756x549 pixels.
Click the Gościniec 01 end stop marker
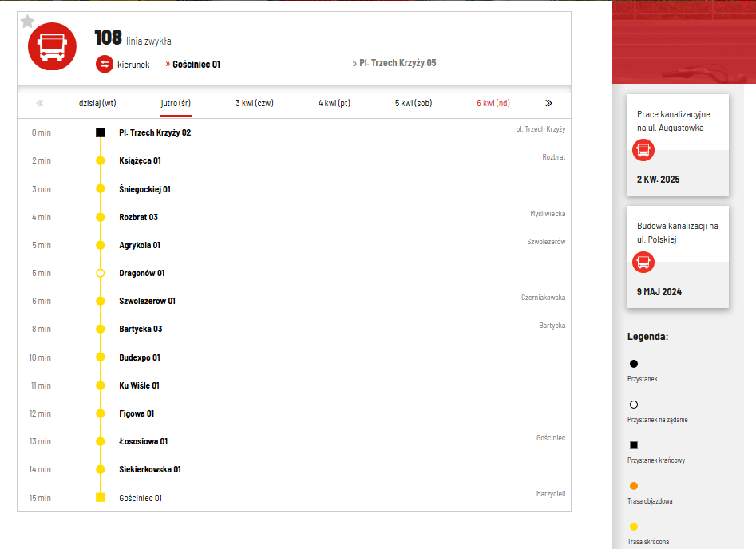click(x=100, y=498)
